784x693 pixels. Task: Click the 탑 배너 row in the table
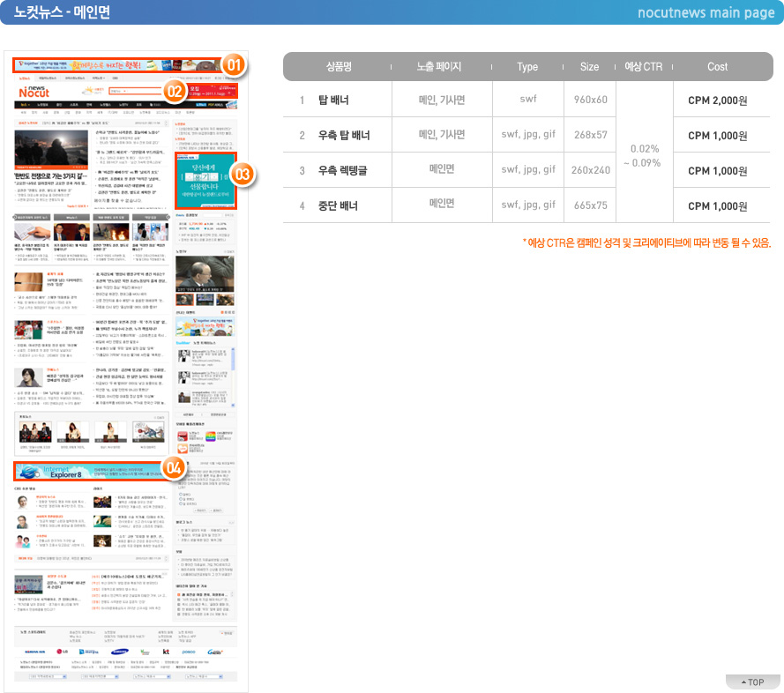526,100
